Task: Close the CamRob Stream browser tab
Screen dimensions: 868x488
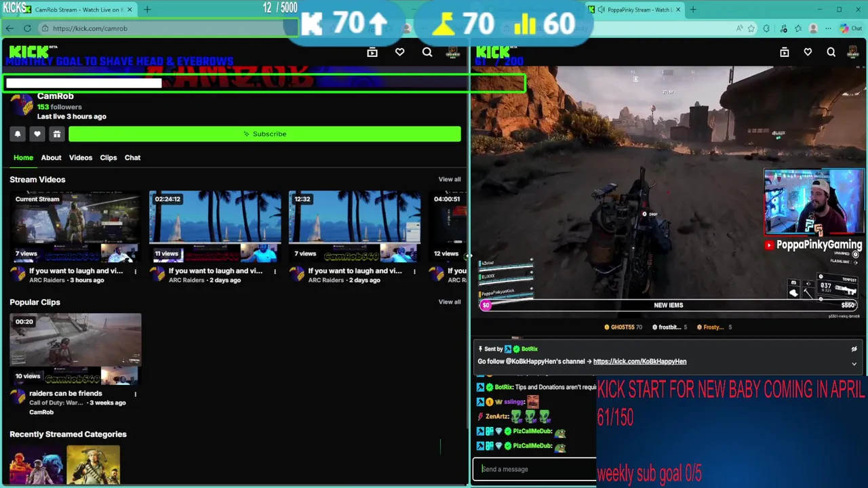Action: (130, 9)
